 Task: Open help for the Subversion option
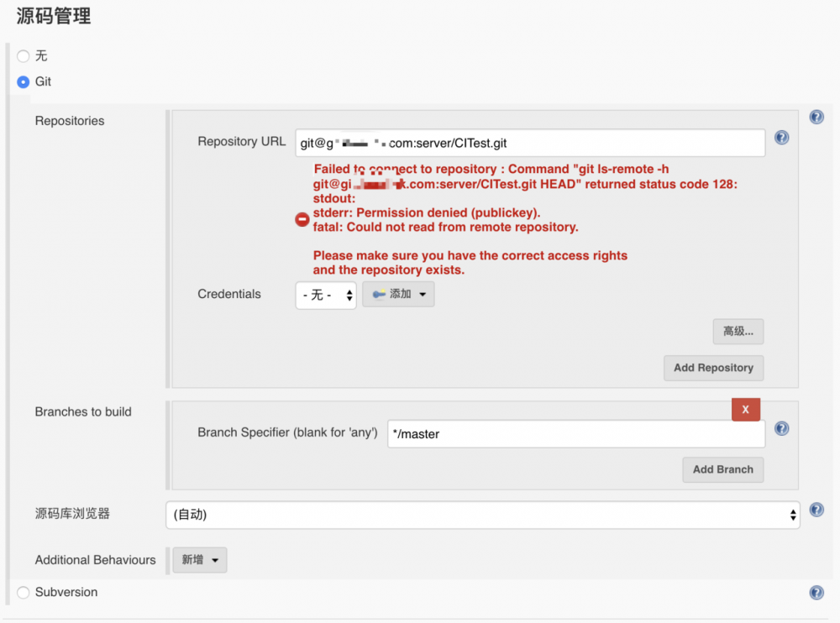pos(816,592)
